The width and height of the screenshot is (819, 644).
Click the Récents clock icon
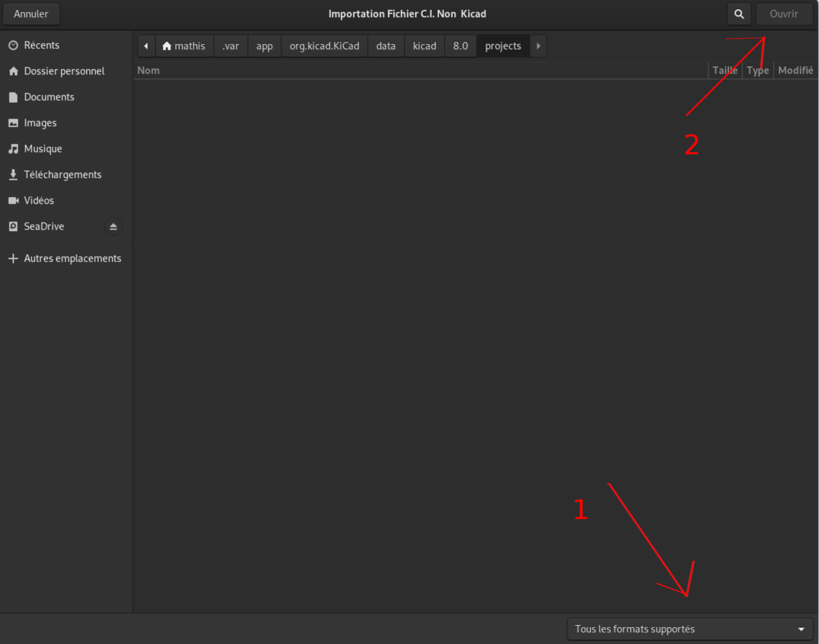pyautogui.click(x=14, y=45)
